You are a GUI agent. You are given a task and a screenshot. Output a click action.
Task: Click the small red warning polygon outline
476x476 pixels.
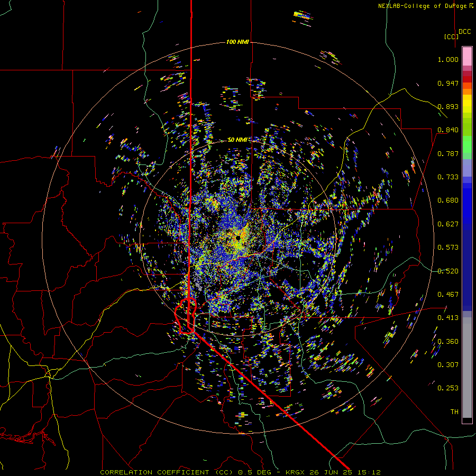click(186, 316)
